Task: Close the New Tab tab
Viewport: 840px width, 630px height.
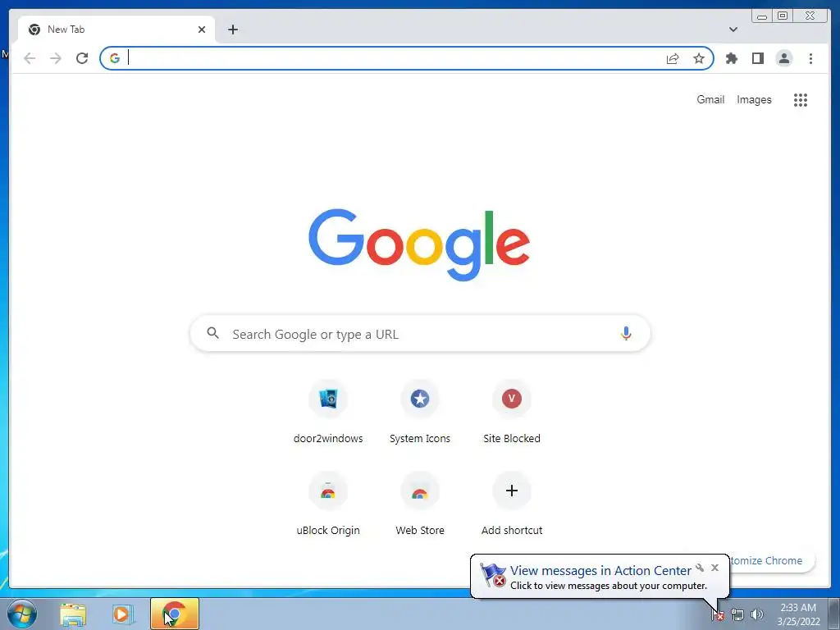Action: point(202,30)
